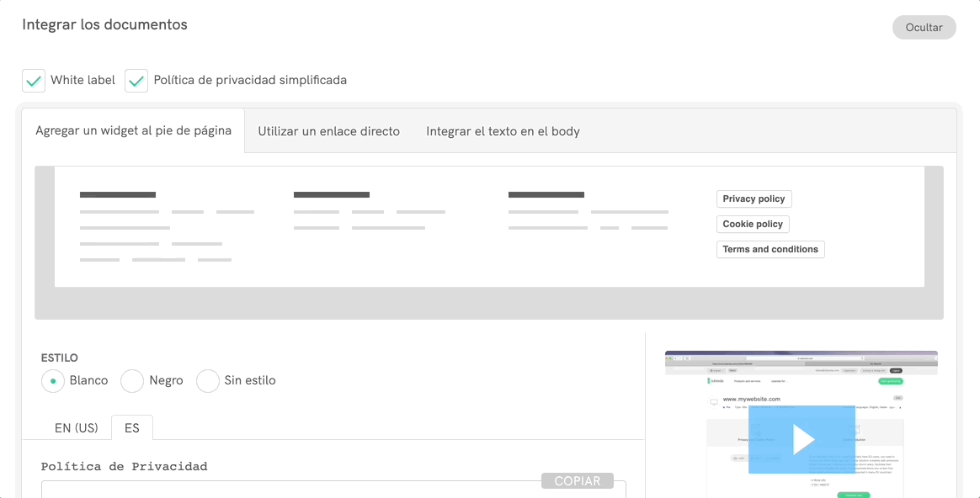Switch to Utilizar un enlace directo tab

(x=328, y=131)
